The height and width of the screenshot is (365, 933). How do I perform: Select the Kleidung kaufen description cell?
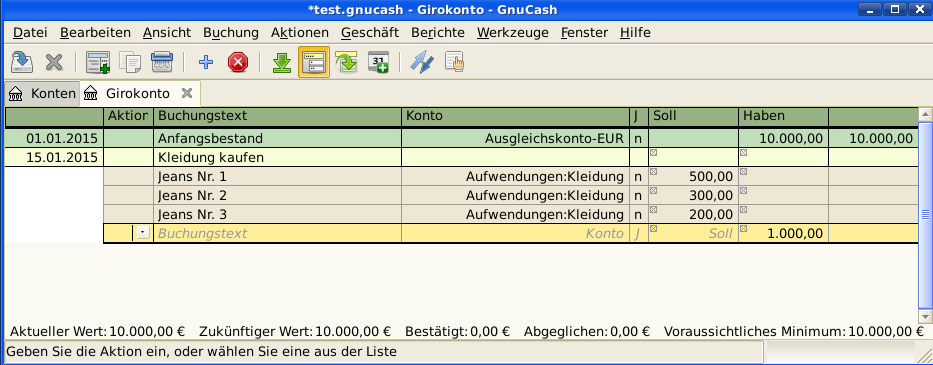click(x=277, y=158)
